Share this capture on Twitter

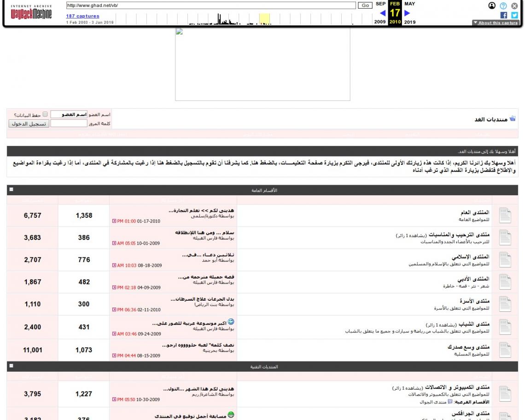pos(514,15)
